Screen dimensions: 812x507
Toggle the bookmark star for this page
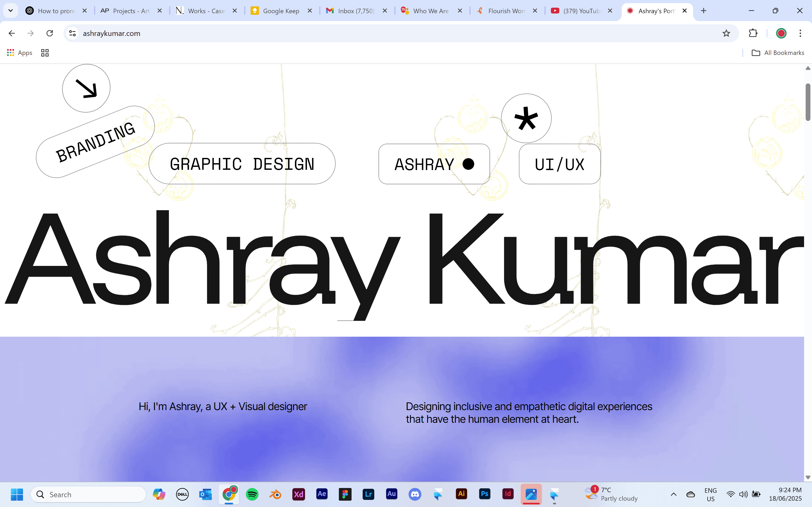point(726,33)
